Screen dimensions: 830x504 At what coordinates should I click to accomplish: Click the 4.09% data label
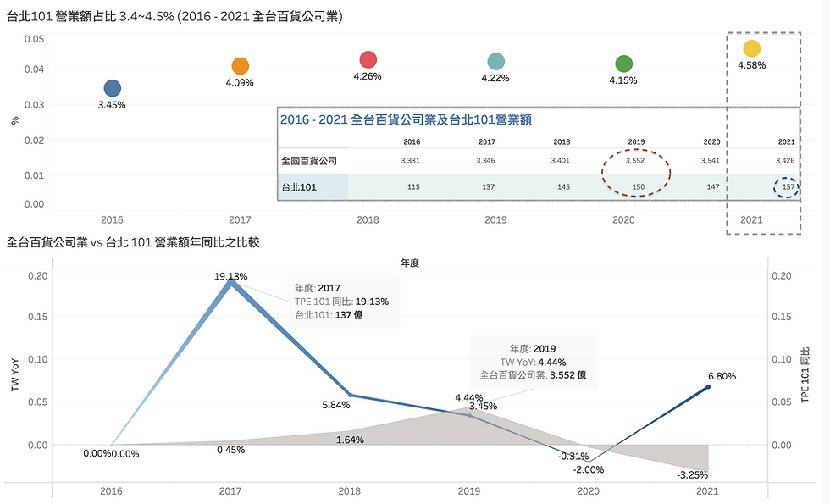coord(240,83)
